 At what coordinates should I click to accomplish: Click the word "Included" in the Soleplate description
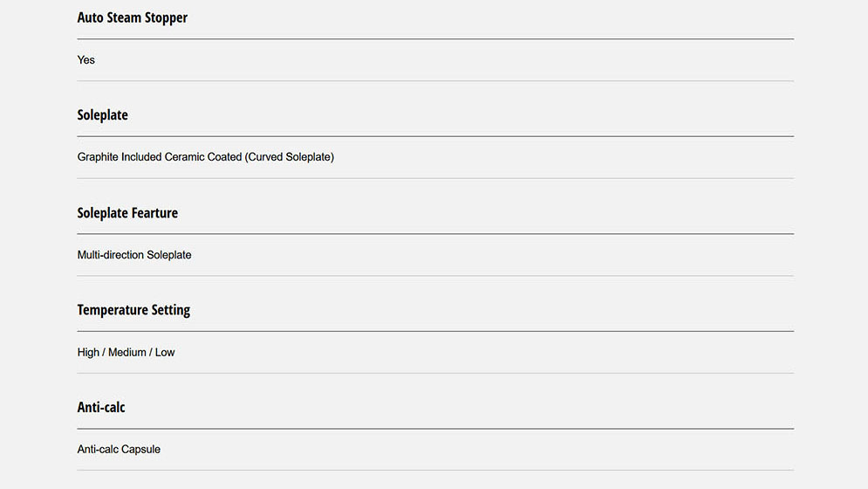pyautogui.click(x=141, y=157)
